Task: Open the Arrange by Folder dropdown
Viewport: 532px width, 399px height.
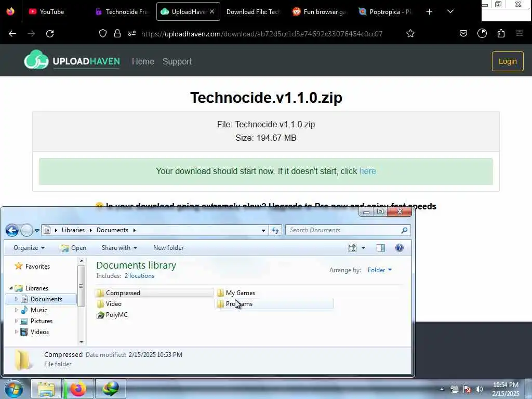Action: click(x=380, y=270)
